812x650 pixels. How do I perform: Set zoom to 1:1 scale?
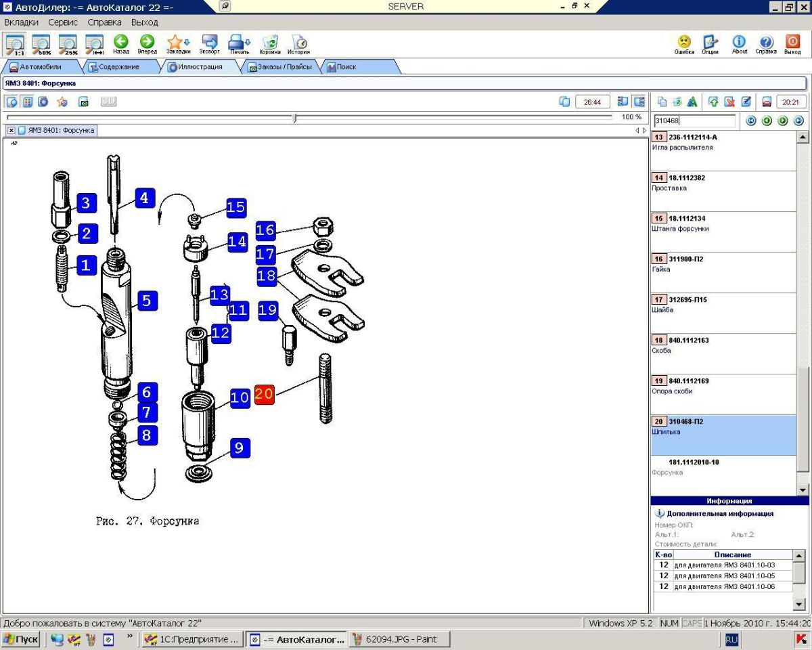[x=15, y=45]
